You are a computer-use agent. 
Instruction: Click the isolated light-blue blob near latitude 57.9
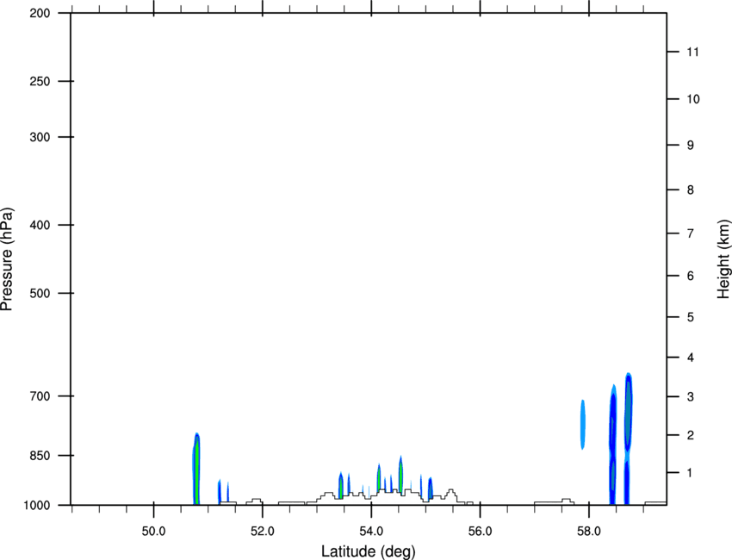coord(583,424)
